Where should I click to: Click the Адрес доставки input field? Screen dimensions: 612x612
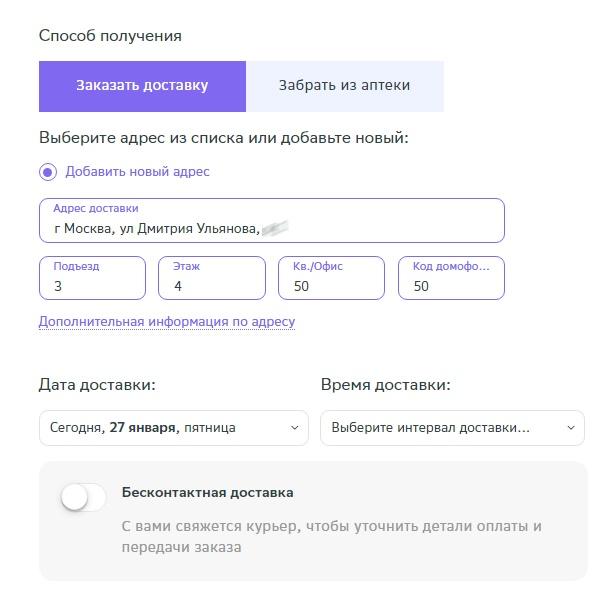[x=272, y=221]
